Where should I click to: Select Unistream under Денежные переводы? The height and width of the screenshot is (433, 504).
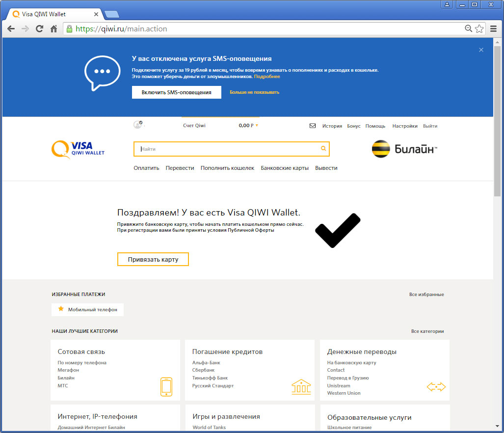tap(339, 385)
